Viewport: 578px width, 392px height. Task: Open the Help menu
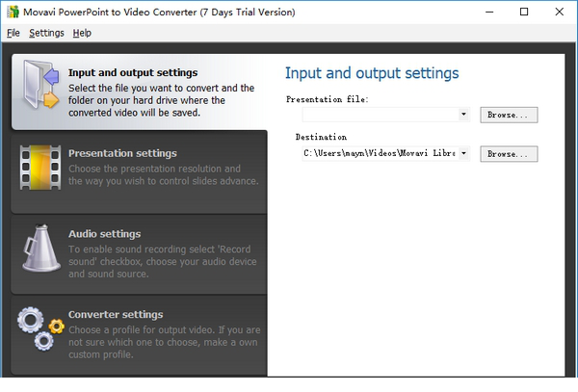point(82,33)
